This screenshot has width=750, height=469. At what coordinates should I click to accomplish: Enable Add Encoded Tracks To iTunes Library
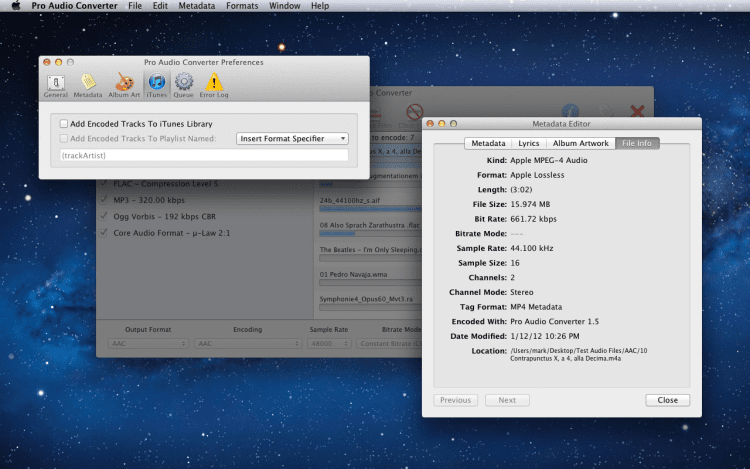pos(65,123)
